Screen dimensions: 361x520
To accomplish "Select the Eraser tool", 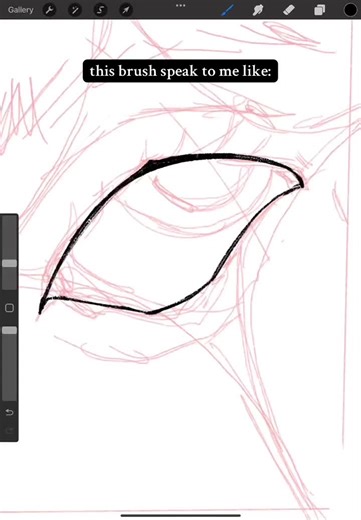I will point(289,10).
